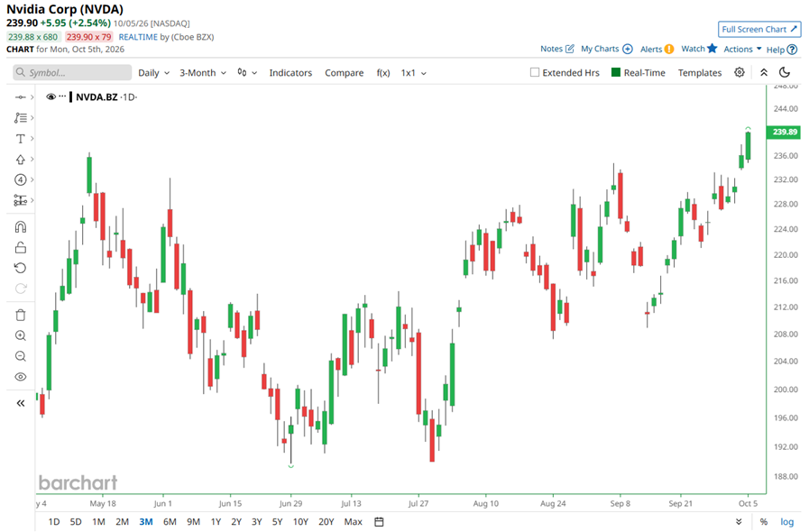This screenshot has width=809, height=532.
Task: Toggle the magnet snap mode
Action: [x=20, y=227]
